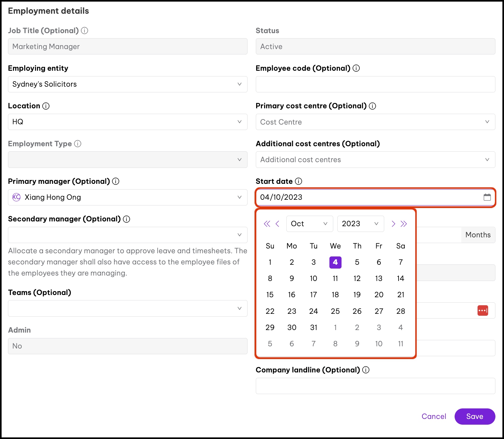The height and width of the screenshot is (439, 504).
Task: Pick October 27 in the calendar
Action: (378, 311)
